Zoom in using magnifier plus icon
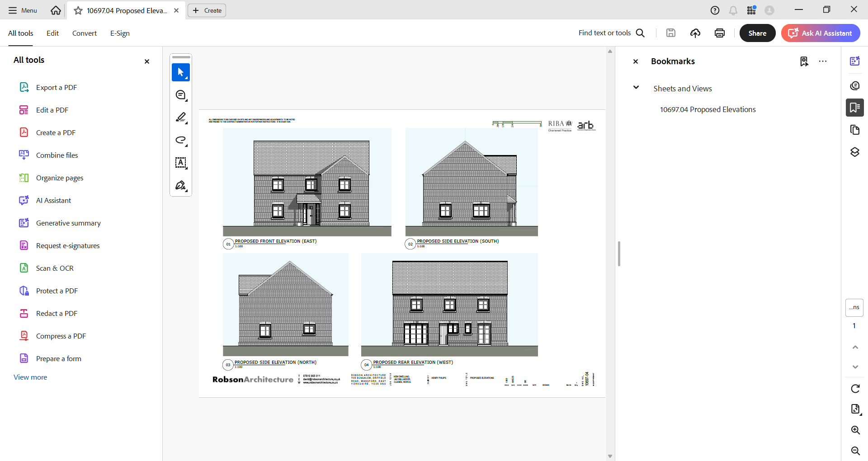The width and height of the screenshot is (868, 461). [855, 430]
